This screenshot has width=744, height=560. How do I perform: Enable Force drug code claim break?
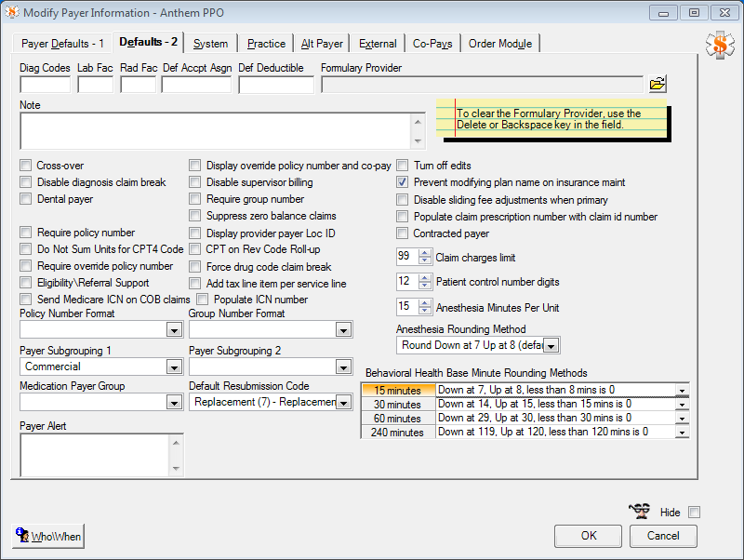point(194,267)
